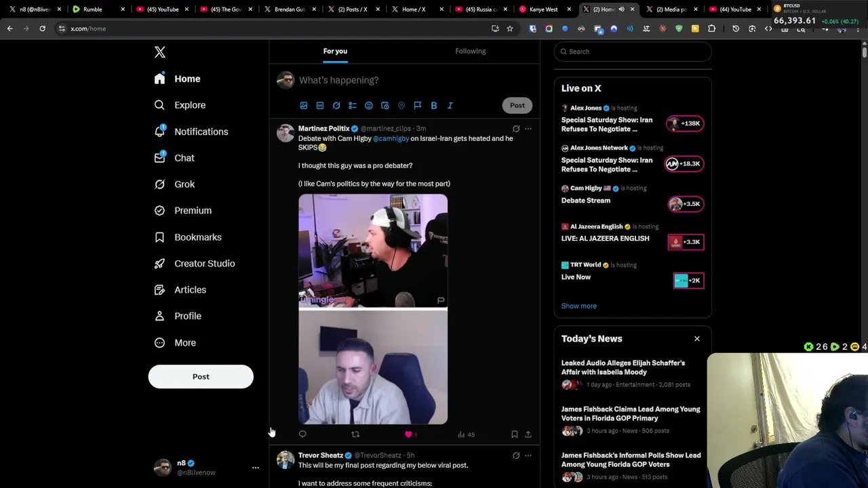
Task: Click the @camhigby mention link
Action: [391, 138]
